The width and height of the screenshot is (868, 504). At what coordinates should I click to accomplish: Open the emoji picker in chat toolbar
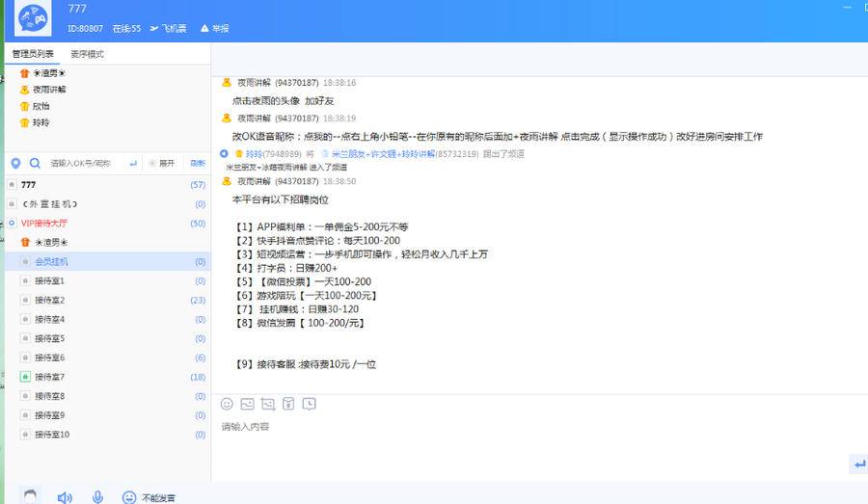coord(227,404)
